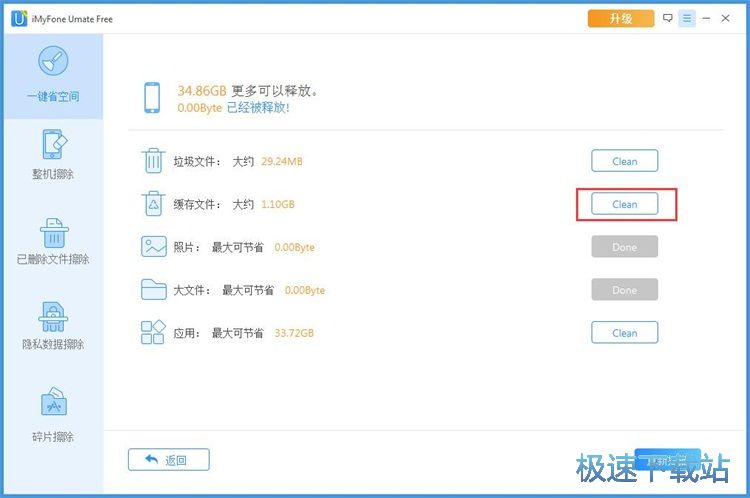Click the 照片 picture icon
The width and height of the screenshot is (750, 498).
tap(153, 247)
